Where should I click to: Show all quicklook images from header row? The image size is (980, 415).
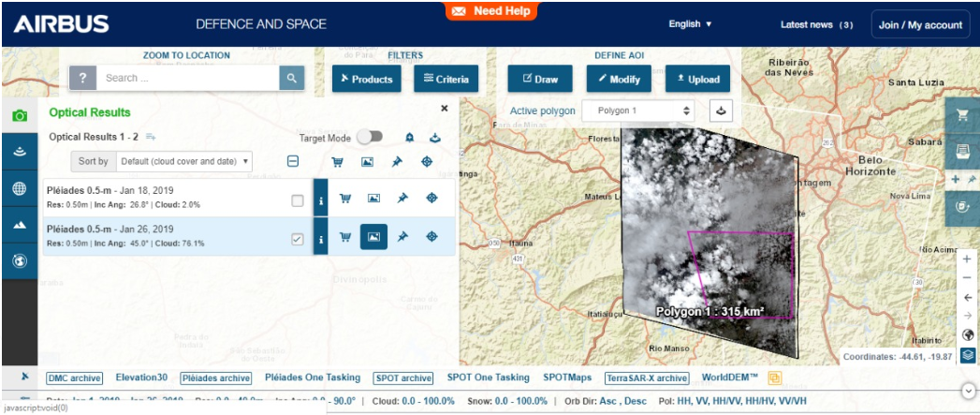(x=368, y=161)
